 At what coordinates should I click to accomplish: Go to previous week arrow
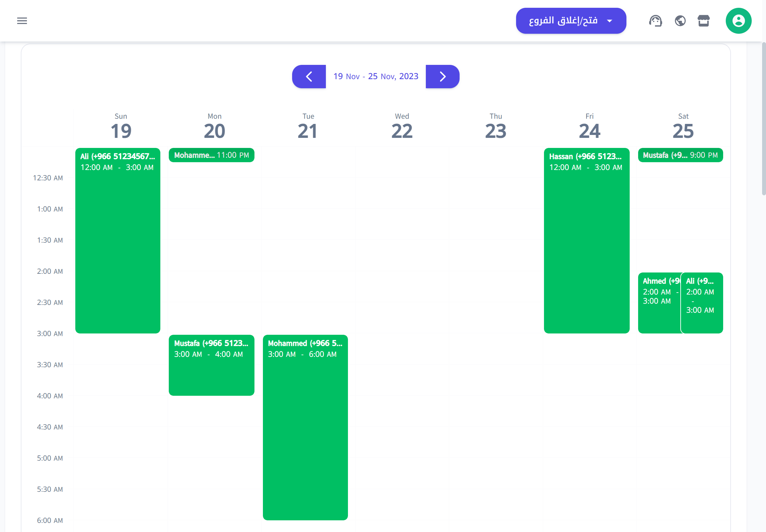309,76
